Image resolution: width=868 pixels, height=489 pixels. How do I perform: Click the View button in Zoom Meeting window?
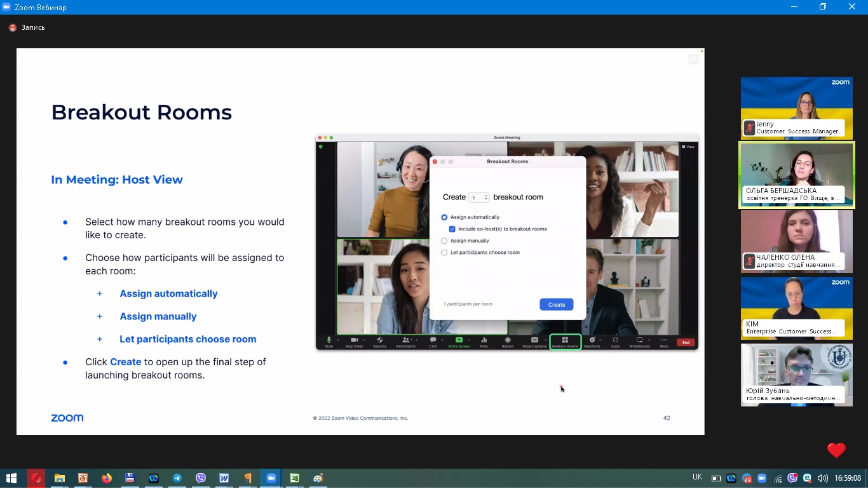[688, 147]
